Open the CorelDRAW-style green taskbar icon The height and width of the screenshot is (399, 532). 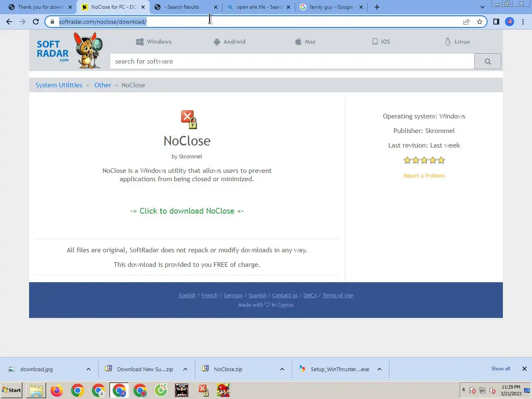(161, 390)
